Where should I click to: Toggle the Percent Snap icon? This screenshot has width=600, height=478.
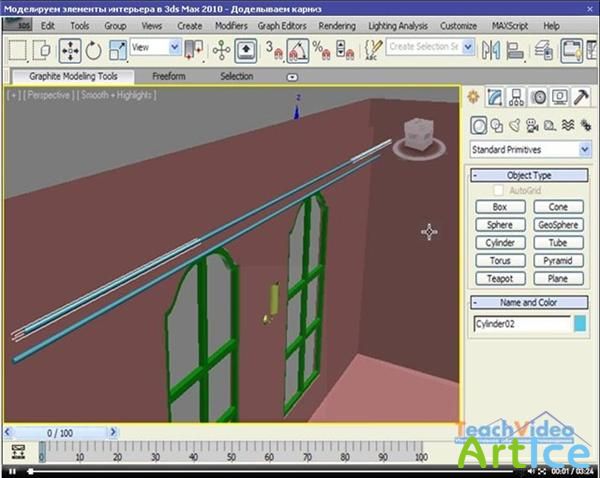(319, 48)
